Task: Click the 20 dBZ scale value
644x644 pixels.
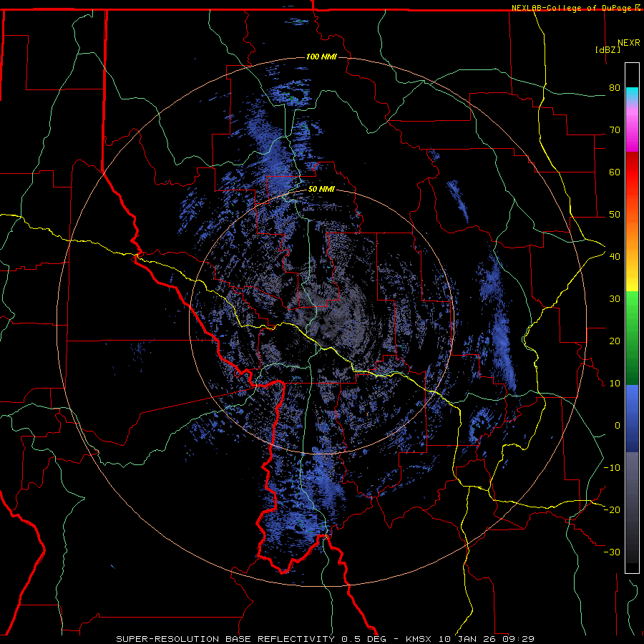Action: 615,341
